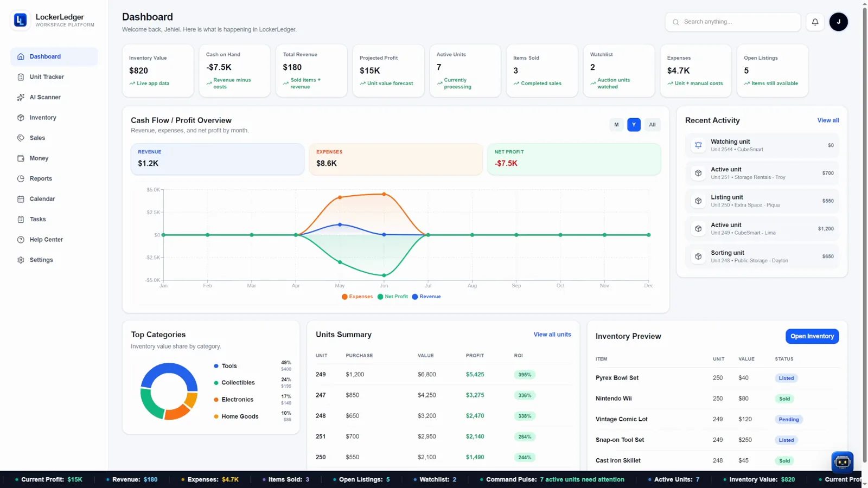Click the Help Center question icon

[x=21, y=240]
